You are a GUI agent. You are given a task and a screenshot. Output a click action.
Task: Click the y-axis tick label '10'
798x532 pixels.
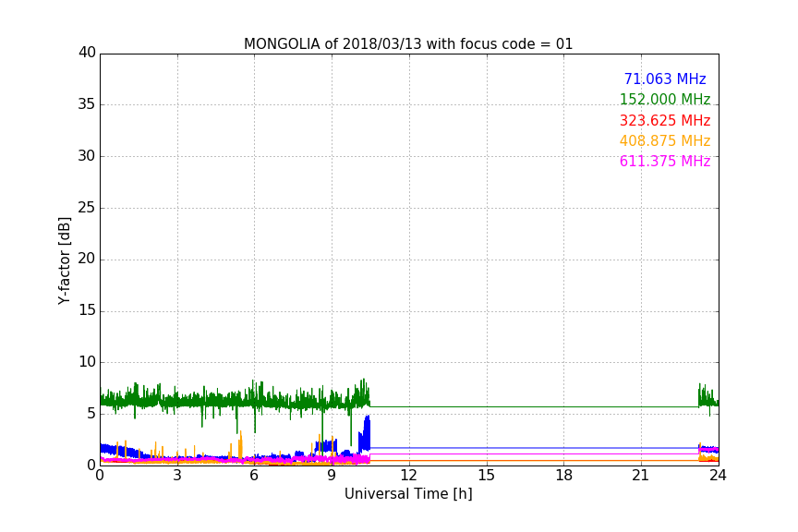point(87,362)
